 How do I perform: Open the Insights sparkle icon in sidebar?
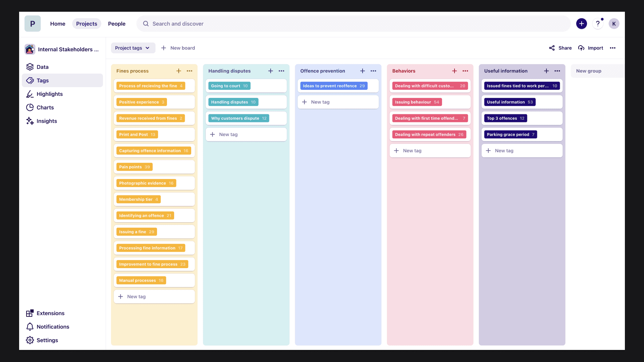tap(30, 121)
